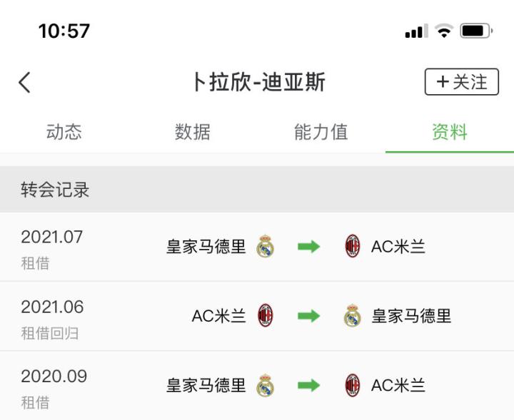The image size is (514, 420).
Task: Tap Real Madrid crest in 2021.06 row
Action: pyautogui.click(x=353, y=316)
